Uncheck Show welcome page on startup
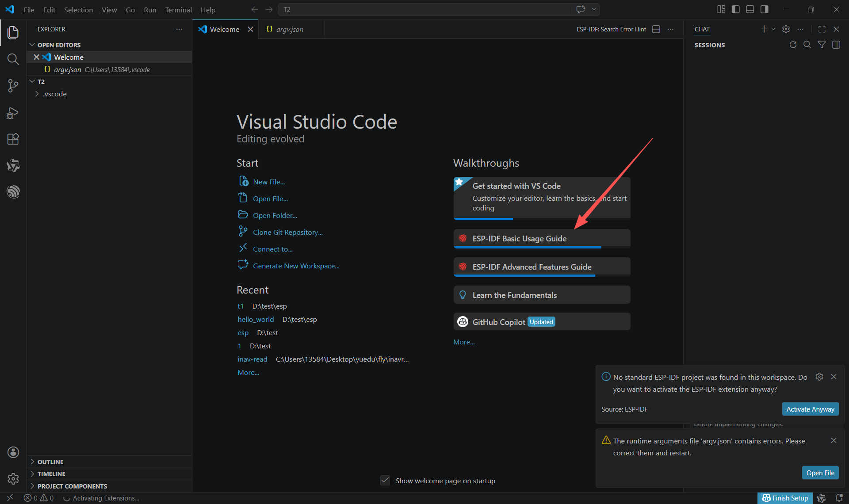This screenshot has width=849, height=504. (385, 481)
